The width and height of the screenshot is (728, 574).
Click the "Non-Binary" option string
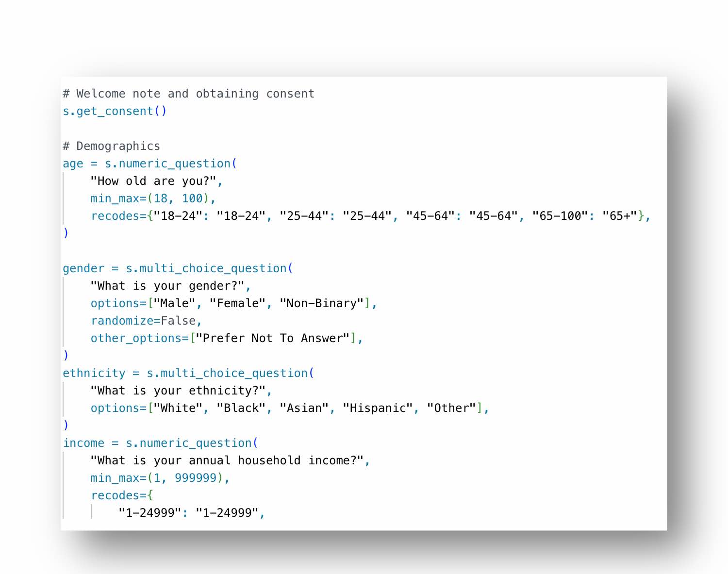point(321,303)
